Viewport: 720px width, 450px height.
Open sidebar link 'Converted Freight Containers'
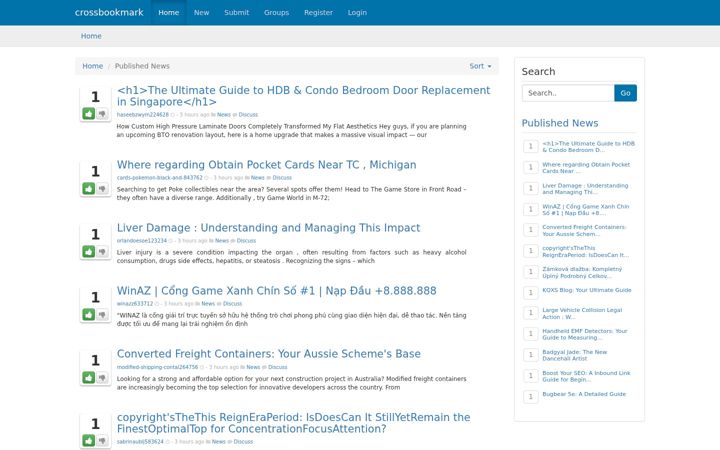point(584,231)
